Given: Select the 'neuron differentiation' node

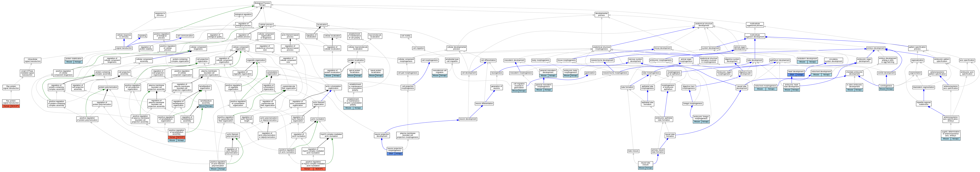Looking at the screenshot, I should [484, 103].
